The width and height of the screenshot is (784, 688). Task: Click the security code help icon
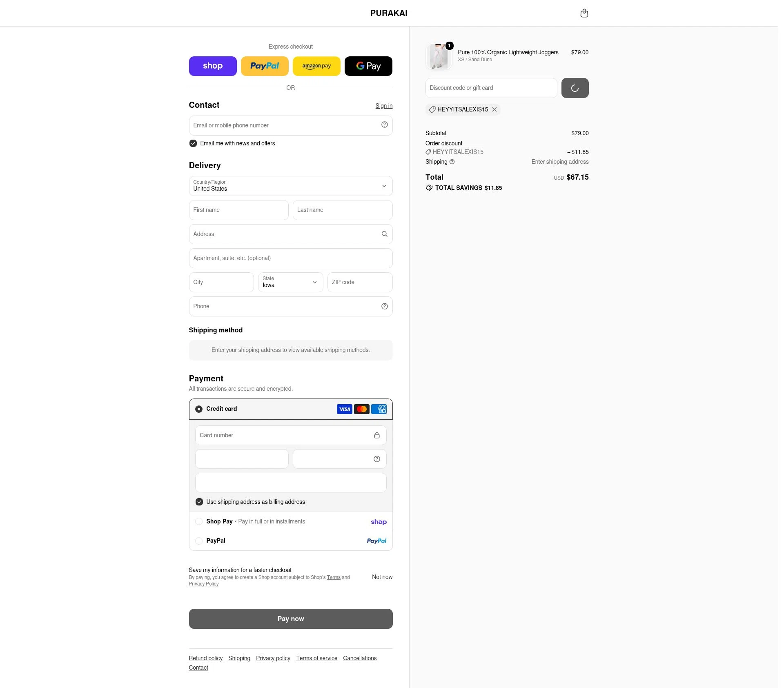point(376,459)
